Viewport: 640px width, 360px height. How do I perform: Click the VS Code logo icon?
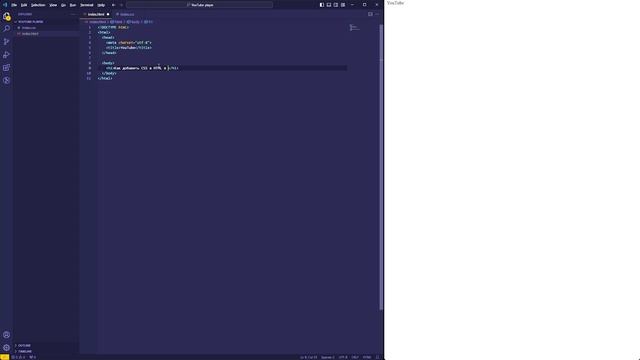[x=5, y=5]
